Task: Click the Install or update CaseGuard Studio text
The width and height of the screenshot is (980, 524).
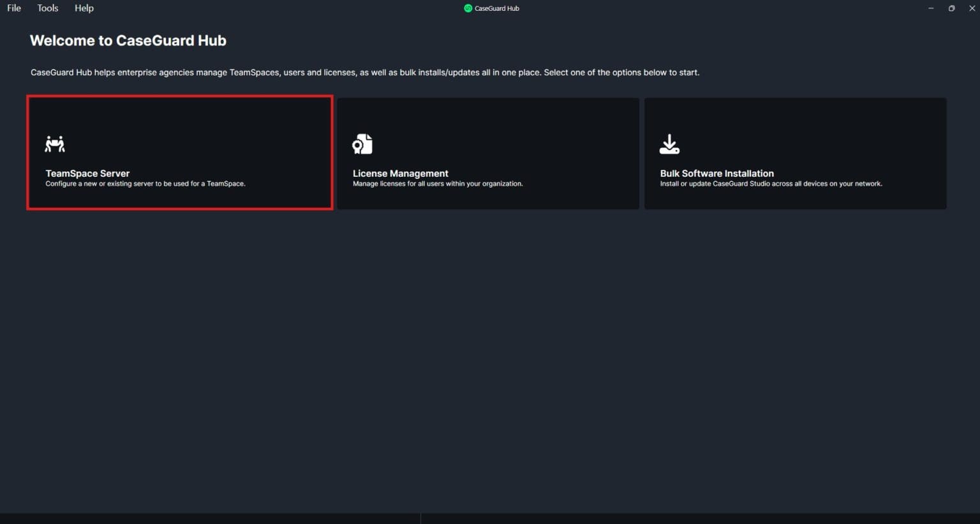Action: click(771, 183)
